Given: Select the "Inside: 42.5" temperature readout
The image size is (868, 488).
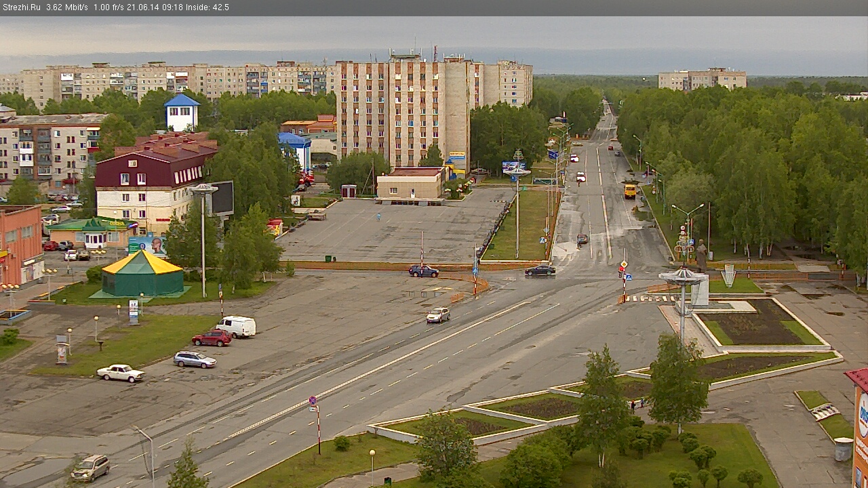Looking at the screenshot, I should point(208,7).
